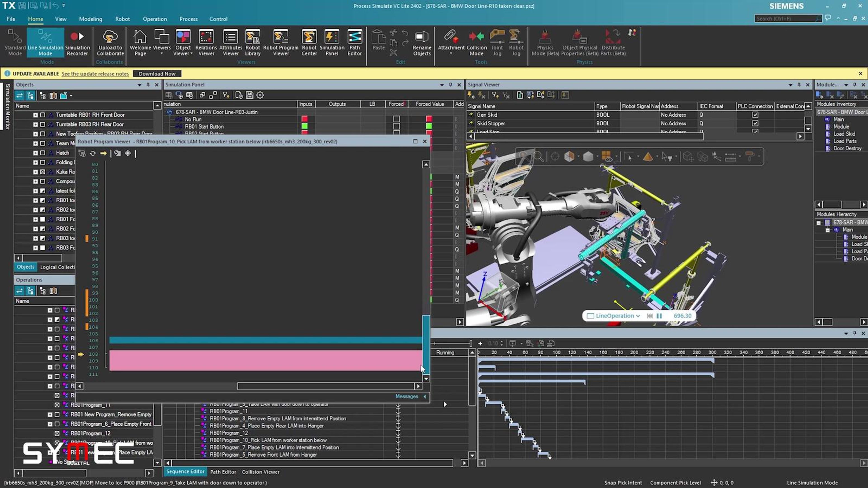Toggle PLC Connection checkbox for Gen Skid
The height and width of the screenshot is (488, 868).
click(755, 115)
